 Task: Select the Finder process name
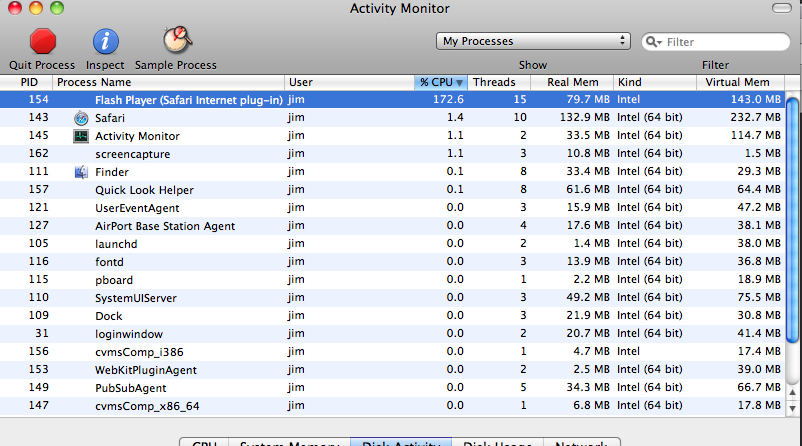[112, 172]
